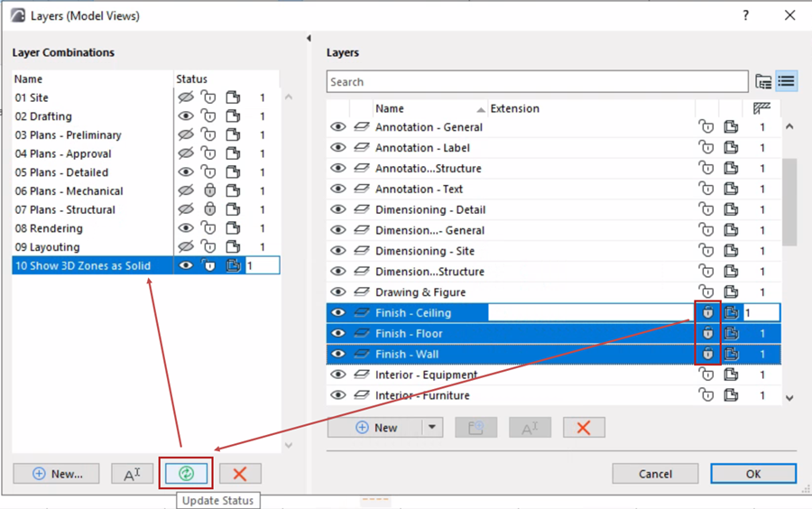
Task: Toggle visibility of Interior - Furniture layer
Action: (x=338, y=395)
